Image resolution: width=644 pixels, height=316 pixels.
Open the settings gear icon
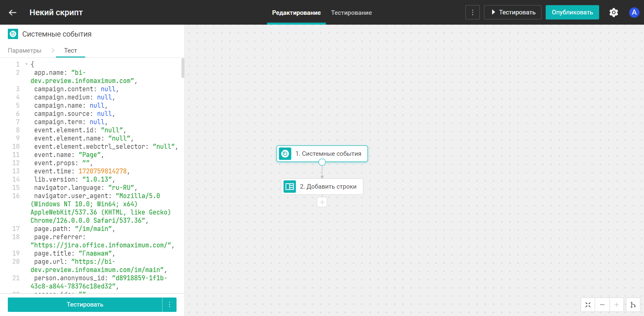[x=614, y=12]
